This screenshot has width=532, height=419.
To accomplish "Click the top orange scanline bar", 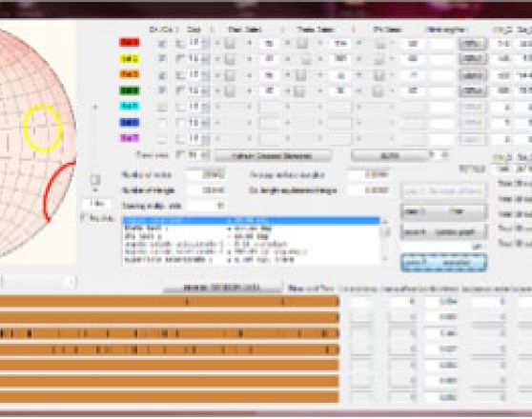I will coord(169,301).
